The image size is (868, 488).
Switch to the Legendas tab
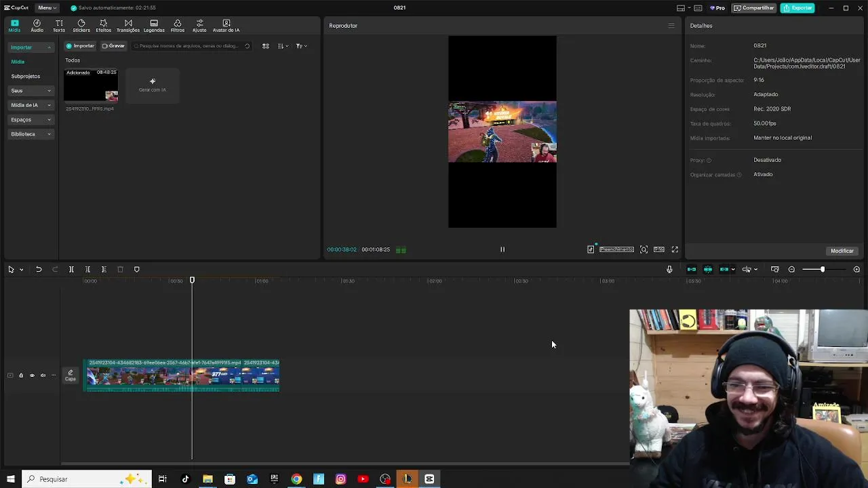point(154,26)
